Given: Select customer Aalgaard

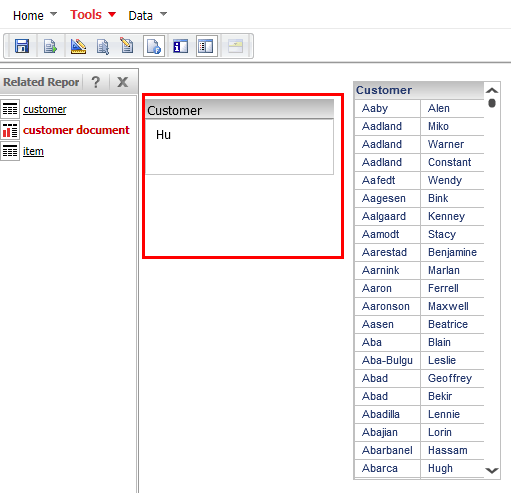Looking at the screenshot, I should click(384, 216).
